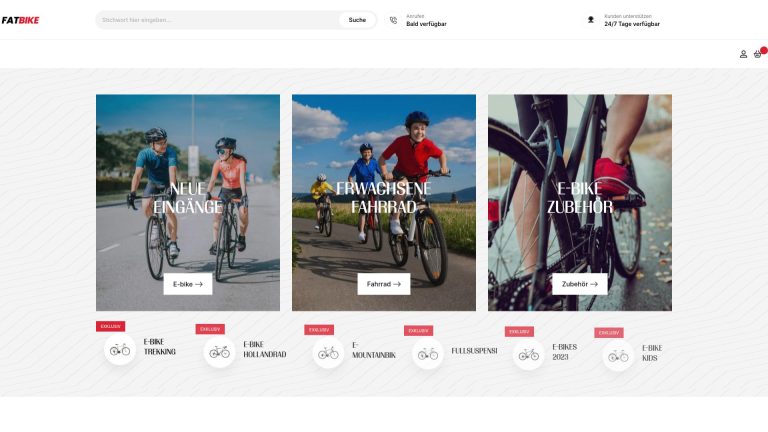The image size is (768, 432).
Task: Click the Suche search button
Action: pos(357,20)
